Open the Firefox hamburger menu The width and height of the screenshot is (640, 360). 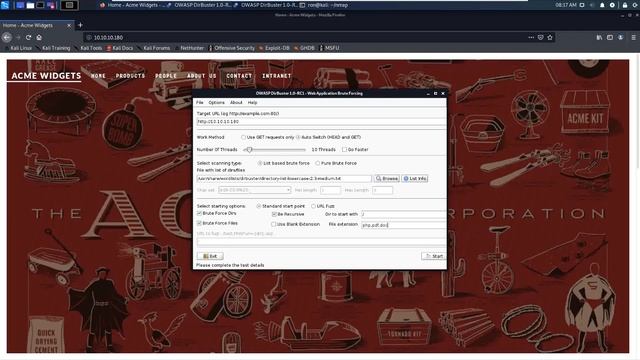pos(633,37)
